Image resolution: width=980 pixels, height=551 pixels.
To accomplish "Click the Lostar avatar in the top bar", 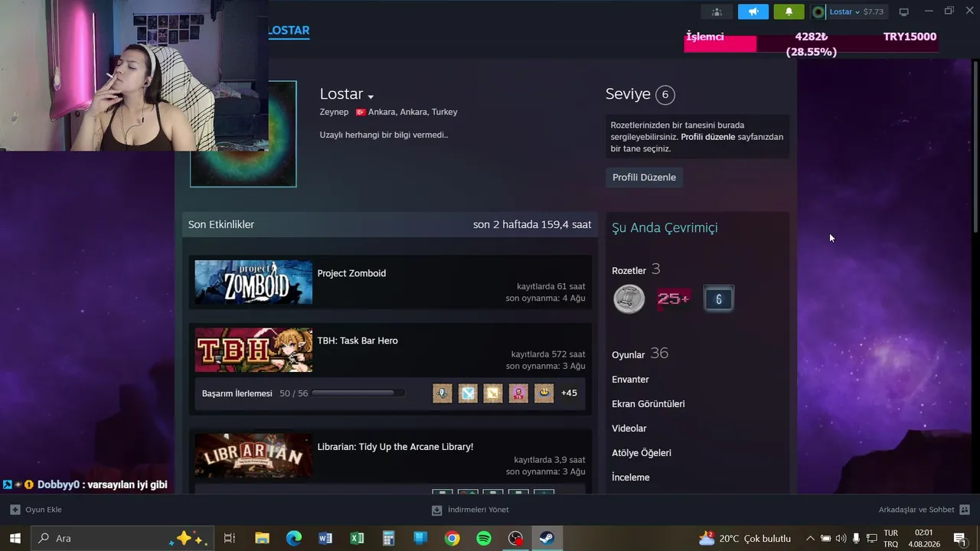I will click(818, 11).
